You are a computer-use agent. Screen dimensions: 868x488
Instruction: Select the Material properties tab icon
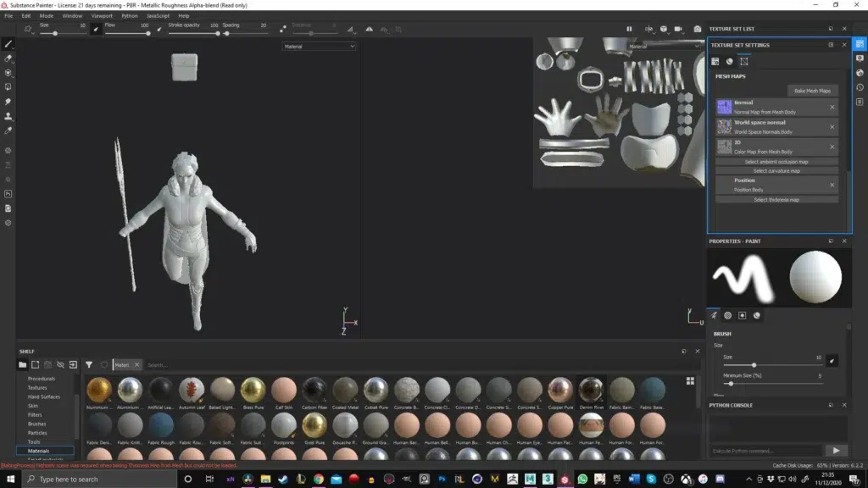(x=757, y=315)
